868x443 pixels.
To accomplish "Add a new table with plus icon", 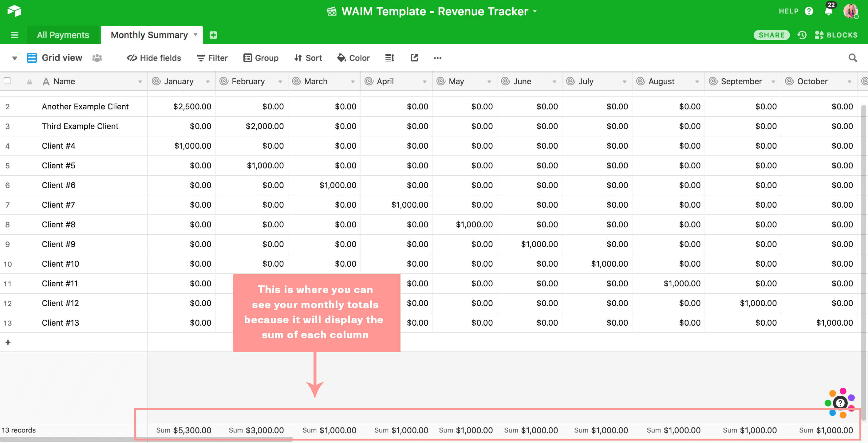I will click(x=213, y=35).
